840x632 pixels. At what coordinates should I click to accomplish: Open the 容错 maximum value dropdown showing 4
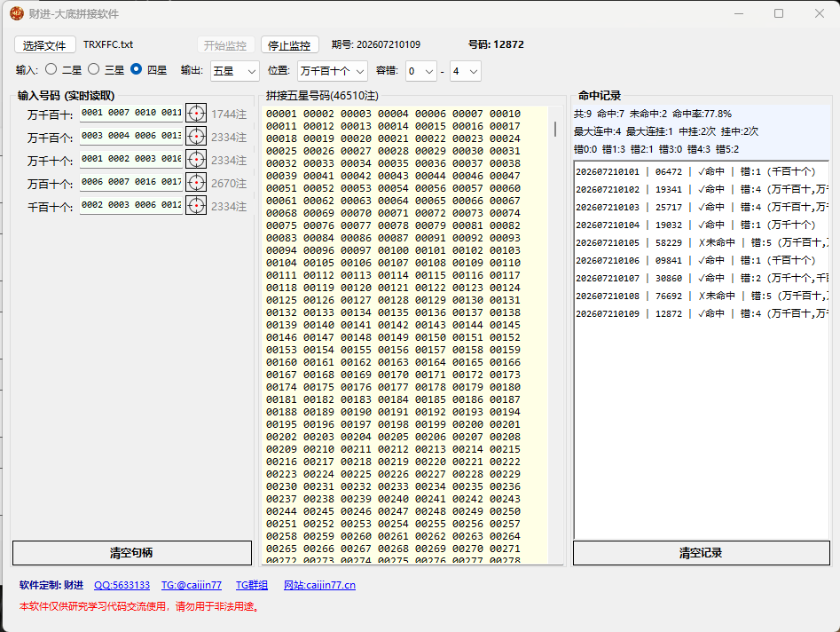466,71
